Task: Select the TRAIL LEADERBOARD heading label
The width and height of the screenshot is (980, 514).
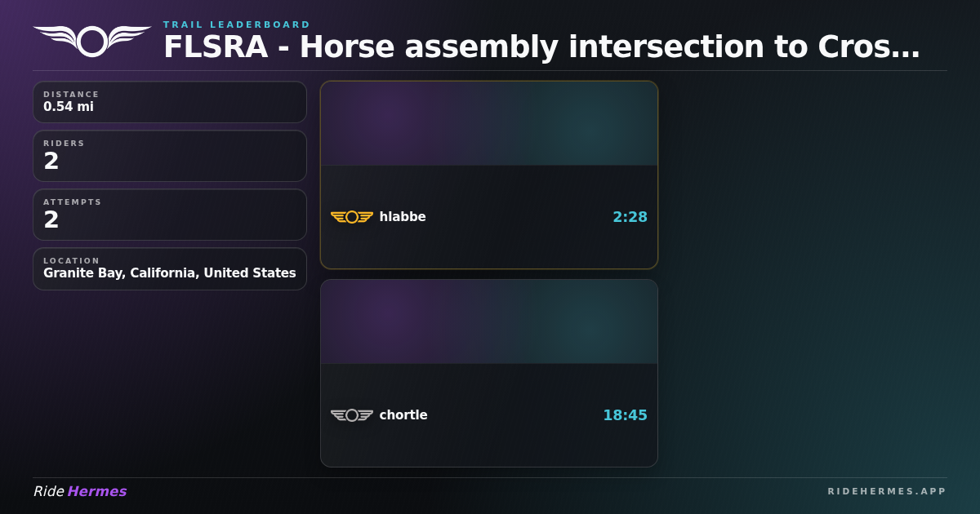Action: pyautogui.click(x=237, y=24)
